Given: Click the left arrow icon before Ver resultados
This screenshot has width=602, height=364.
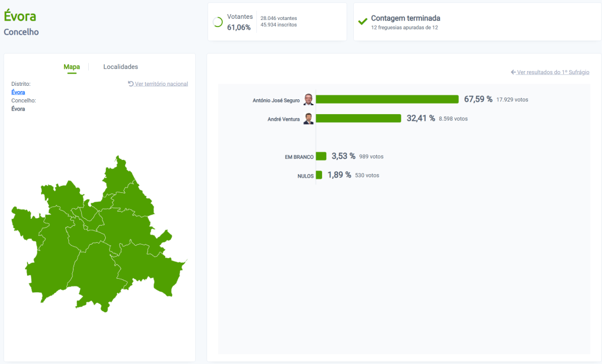Looking at the screenshot, I should (513, 72).
